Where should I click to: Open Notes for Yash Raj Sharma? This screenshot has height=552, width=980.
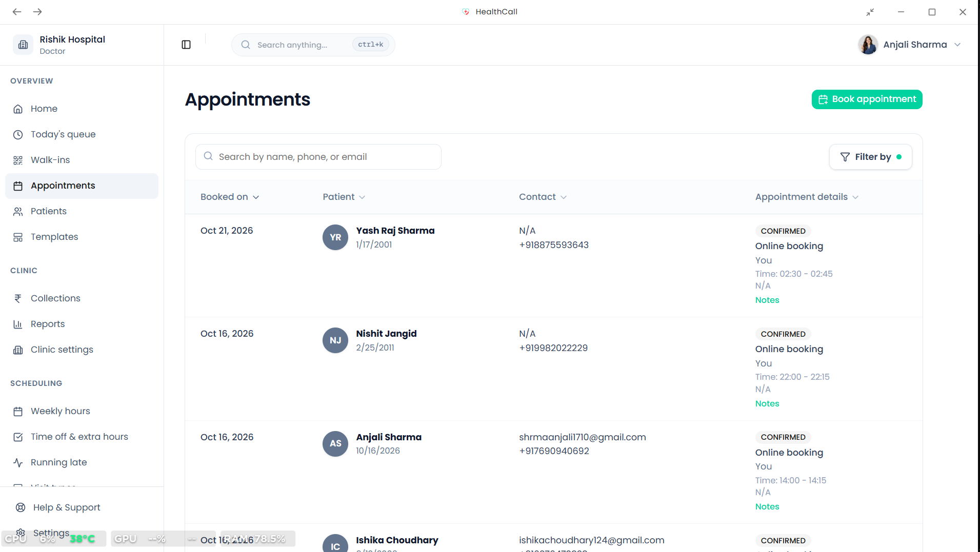(767, 300)
